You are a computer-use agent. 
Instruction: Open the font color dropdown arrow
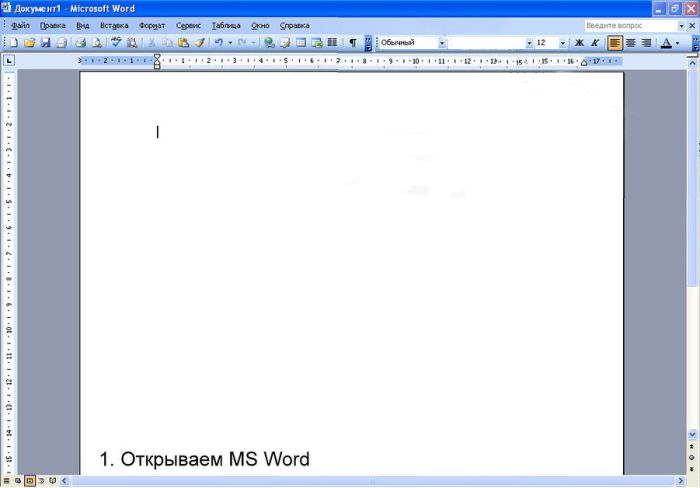pos(678,43)
